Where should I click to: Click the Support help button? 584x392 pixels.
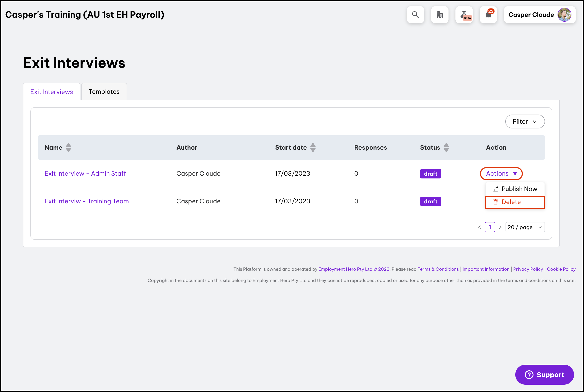(544, 374)
